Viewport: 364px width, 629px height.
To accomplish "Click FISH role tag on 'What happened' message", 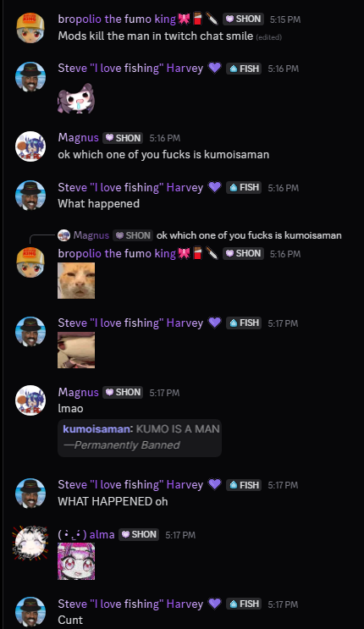I will coord(244,187).
